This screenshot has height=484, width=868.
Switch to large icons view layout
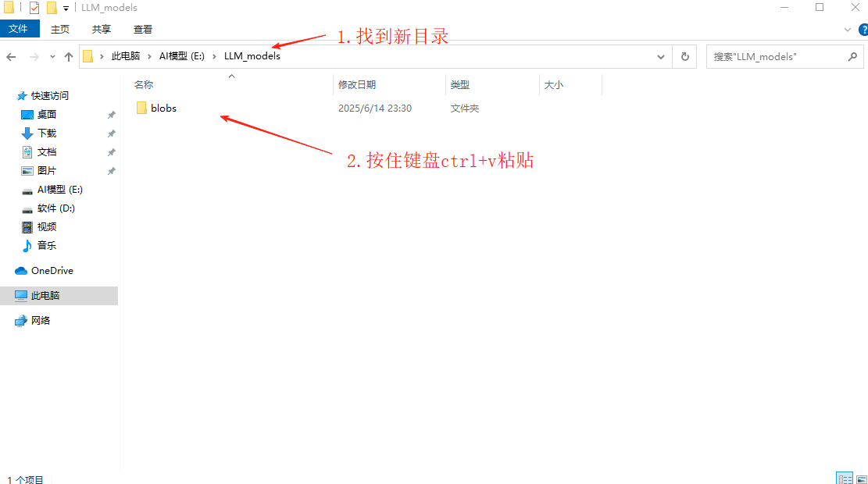(861, 479)
